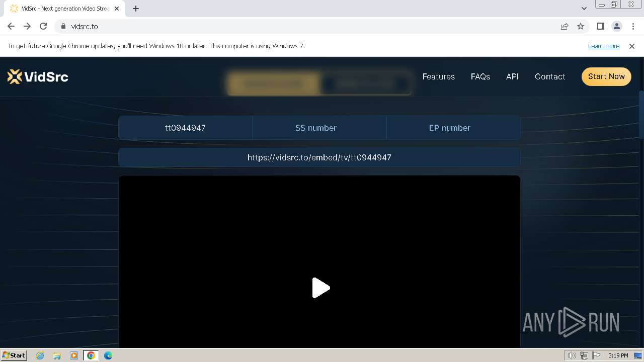This screenshot has height=362, width=644.
Task: Launch Microsoft Edge from taskbar
Action: coord(108,355)
